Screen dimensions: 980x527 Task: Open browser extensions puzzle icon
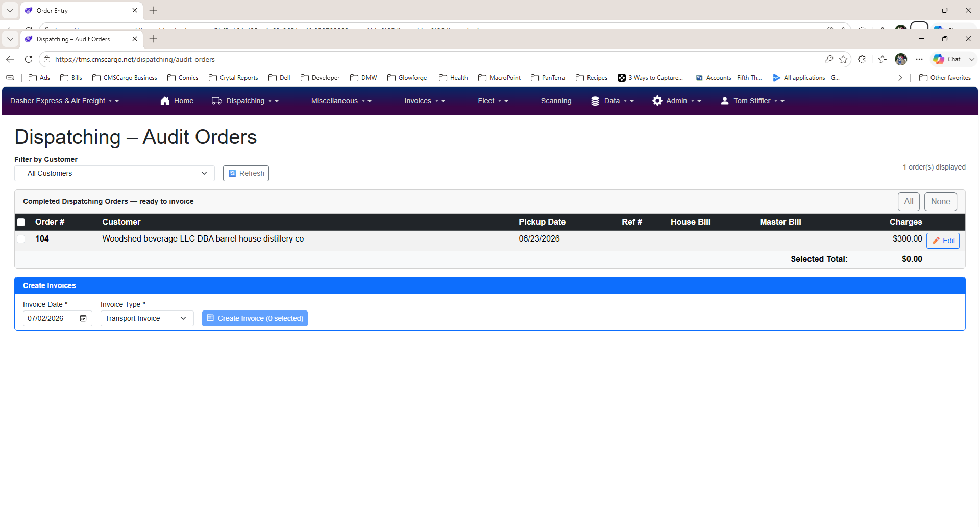pos(862,59)
